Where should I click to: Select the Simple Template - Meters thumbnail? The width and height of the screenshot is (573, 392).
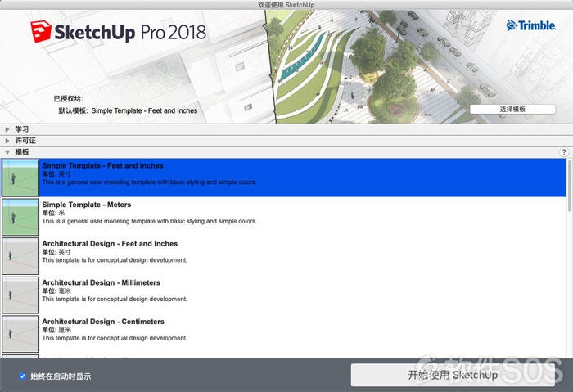coord(20,217)
